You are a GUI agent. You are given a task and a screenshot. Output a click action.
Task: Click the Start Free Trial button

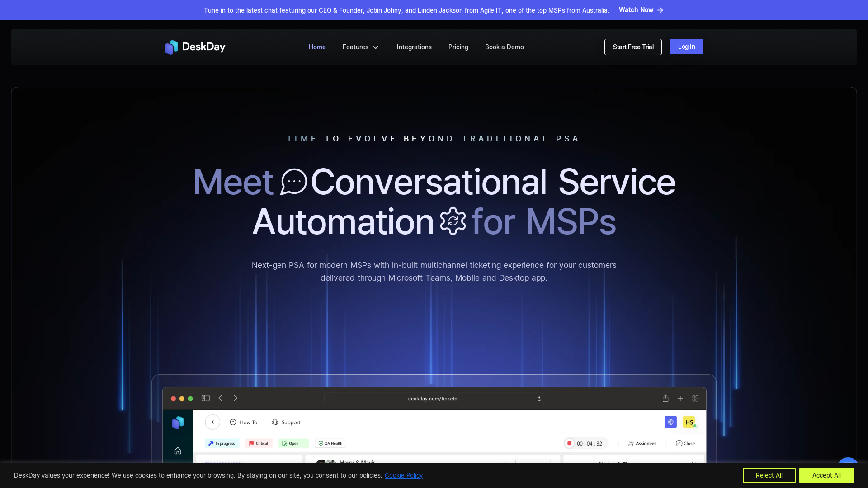click(x=633, y=47)
